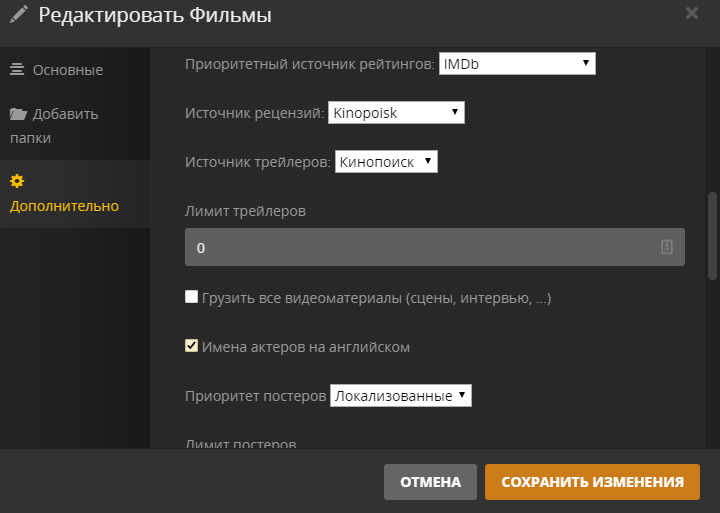Click the folder icon for Добавить папки
720x513 pixels.
[x=18, y=114]
